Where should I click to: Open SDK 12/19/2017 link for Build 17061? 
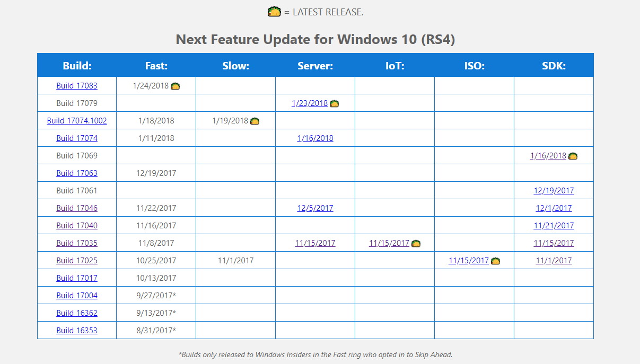[x=554, y=191]
